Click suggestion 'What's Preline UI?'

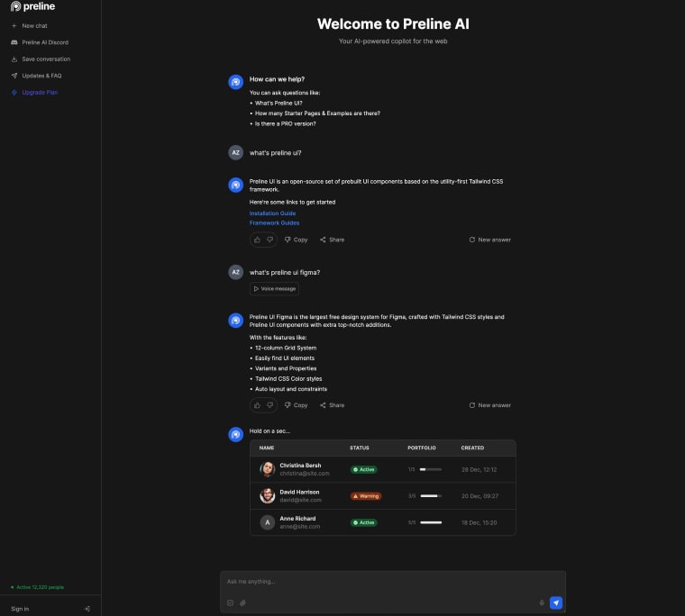pos(279,103)
